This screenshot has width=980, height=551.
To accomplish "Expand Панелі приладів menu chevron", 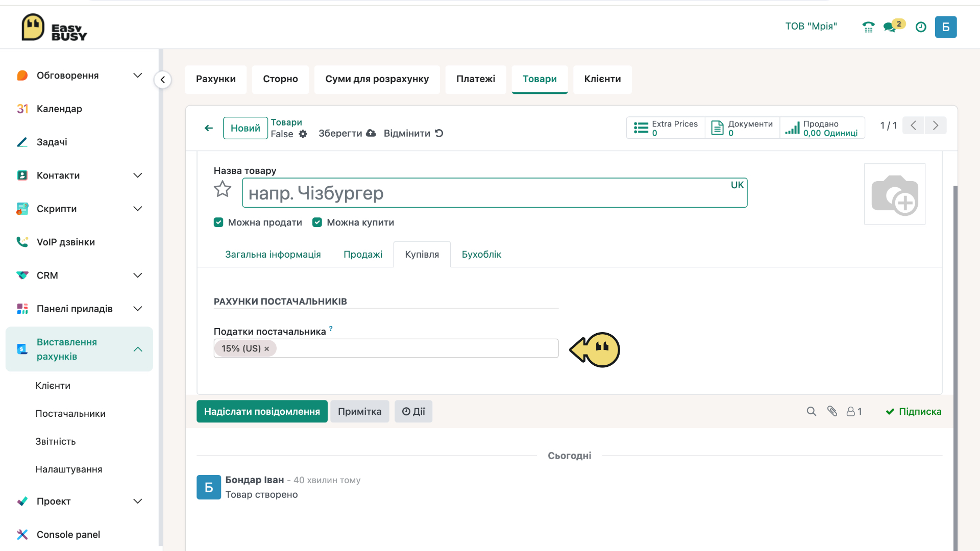I will pos(138,309).
